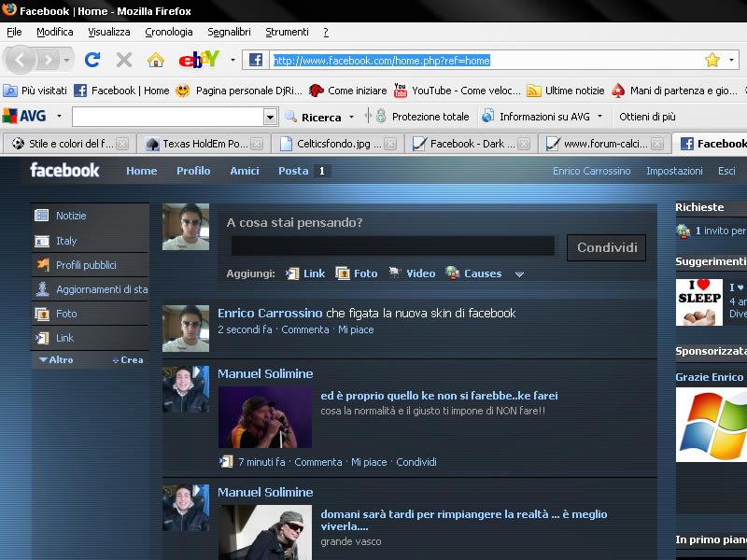The width and height of the screenshot is (747, 560).
Task: Open Notizie in the left sidebar
Action: click(x=71, y=216)
